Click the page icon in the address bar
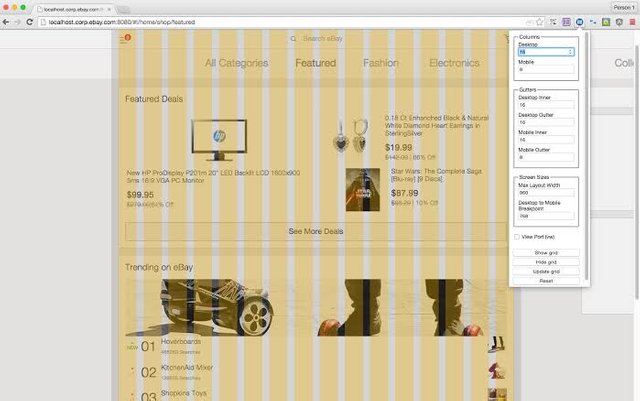The width and height of the screenshot is (640, 401). pos(43,22)
